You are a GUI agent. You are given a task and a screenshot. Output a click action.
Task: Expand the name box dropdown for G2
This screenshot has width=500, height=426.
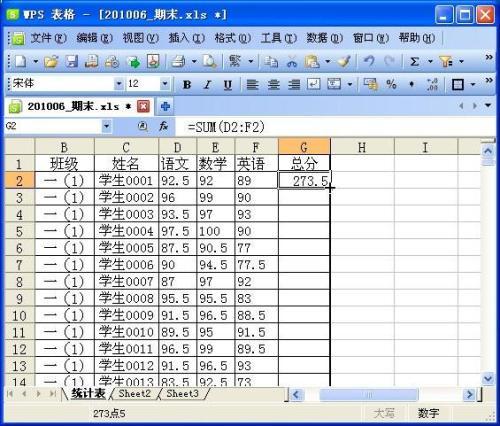106,126
